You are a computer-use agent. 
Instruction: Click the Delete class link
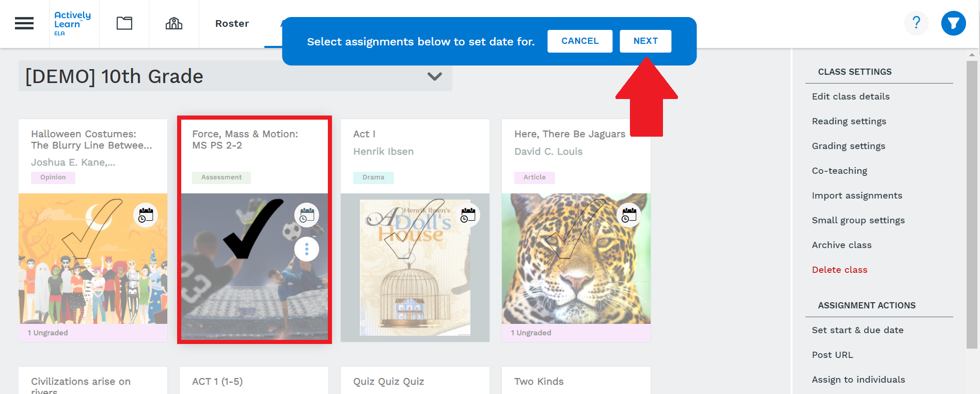pos(840,270)
